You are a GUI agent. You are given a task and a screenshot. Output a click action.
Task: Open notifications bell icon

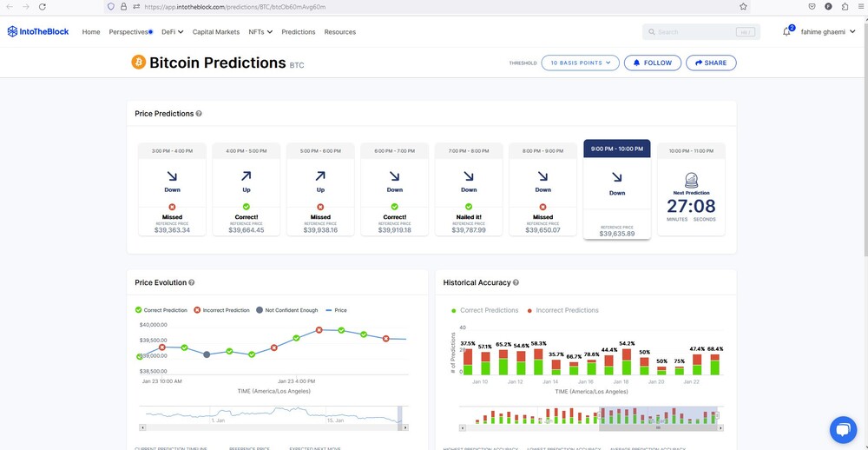(786, 32)
